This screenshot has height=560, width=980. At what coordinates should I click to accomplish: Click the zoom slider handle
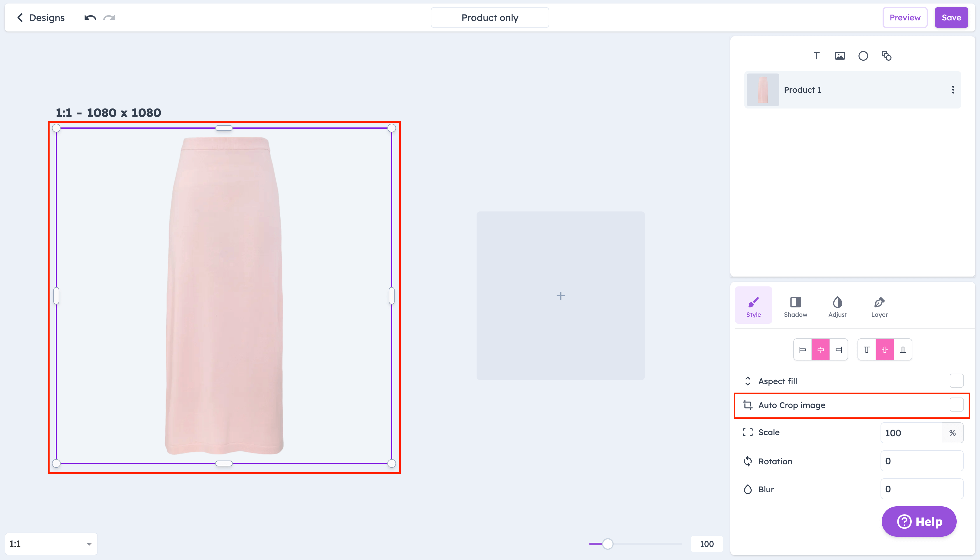tap(608, 543)
